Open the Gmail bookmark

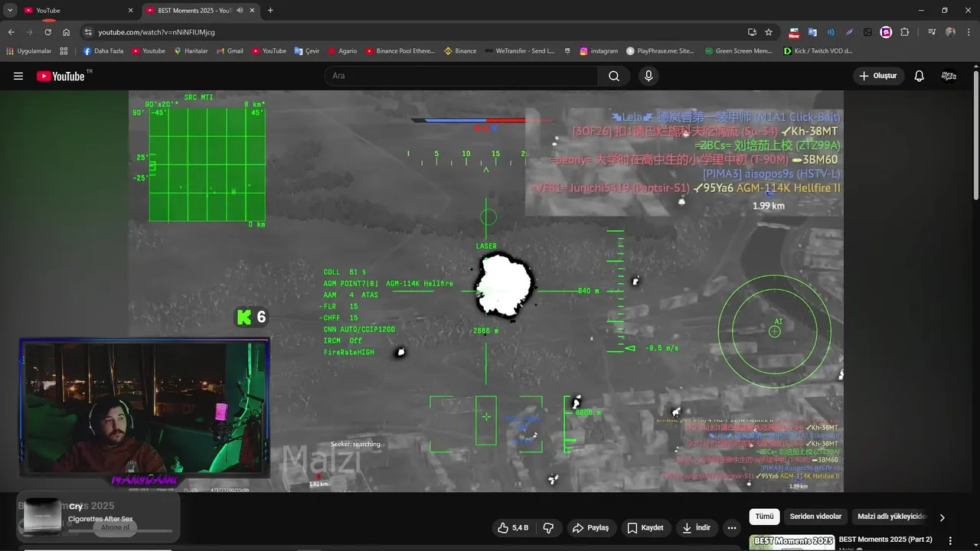coord(230,51)
